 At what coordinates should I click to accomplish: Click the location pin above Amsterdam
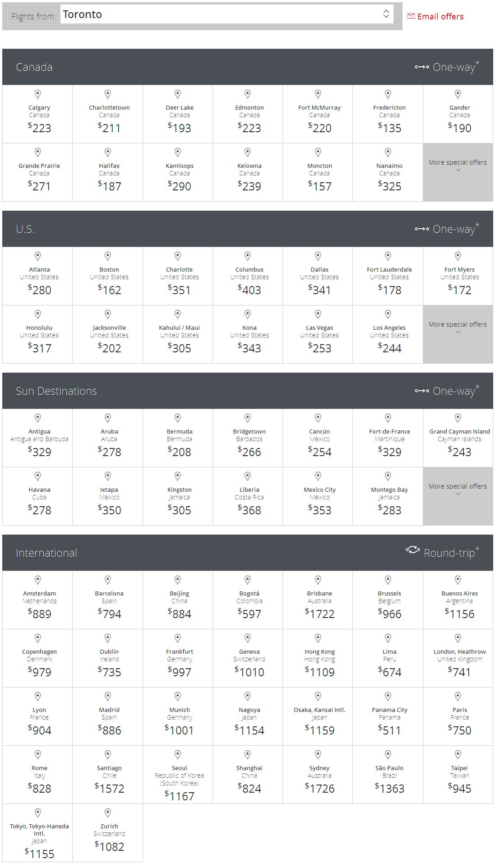tap(38, 580)
